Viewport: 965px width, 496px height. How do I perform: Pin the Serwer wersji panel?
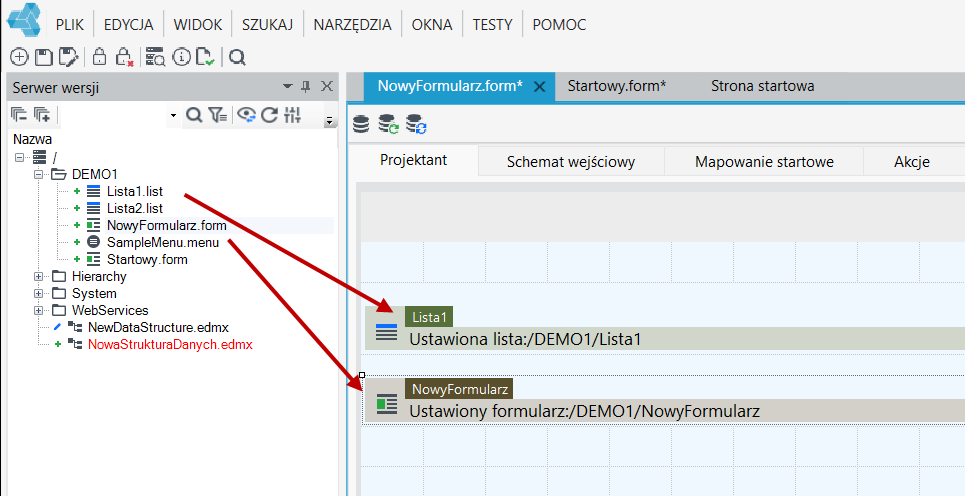click(x=306, y=87)
